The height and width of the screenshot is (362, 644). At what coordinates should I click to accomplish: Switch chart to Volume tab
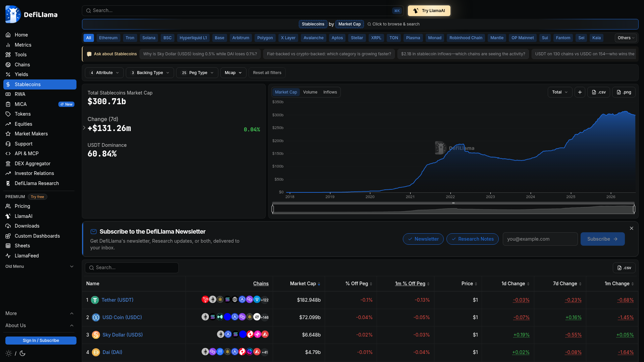pyautogui.click(x=310, y=92)
